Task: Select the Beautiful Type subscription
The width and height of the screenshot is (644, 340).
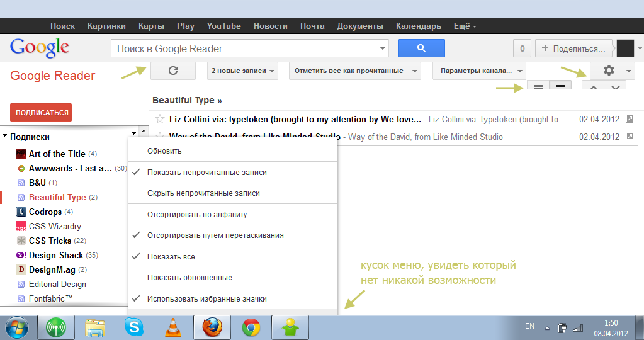Action: 57,197
